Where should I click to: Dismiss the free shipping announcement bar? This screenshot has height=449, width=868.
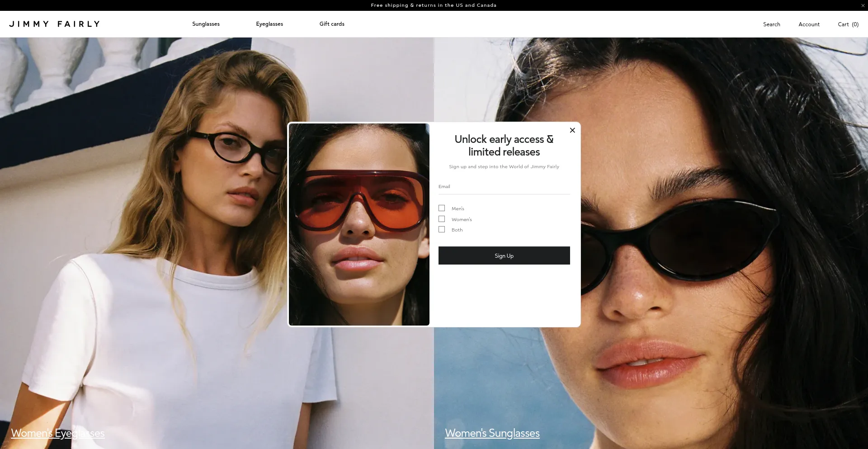point(863,5)
